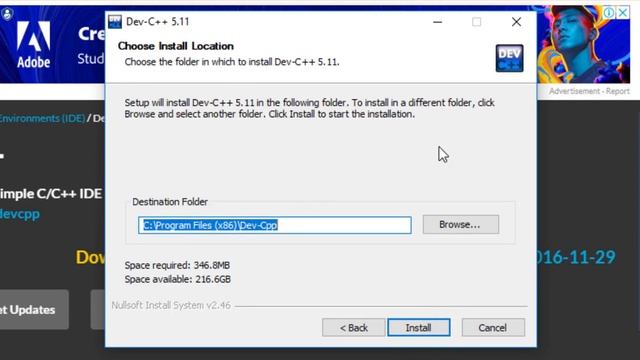Screen dimensions: 640x360
Task: Click the Dev-C++ 5.11 window title text
Action: click(x=158, y=22)
